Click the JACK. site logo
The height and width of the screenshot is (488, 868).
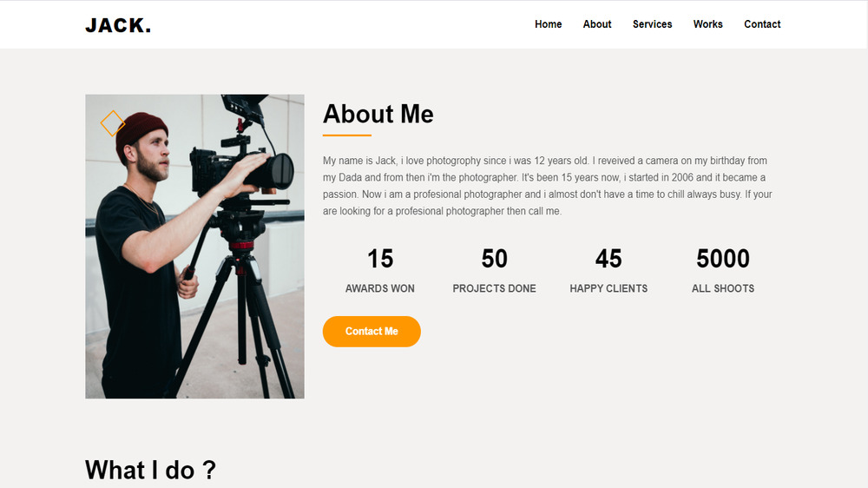coord(118,25)
